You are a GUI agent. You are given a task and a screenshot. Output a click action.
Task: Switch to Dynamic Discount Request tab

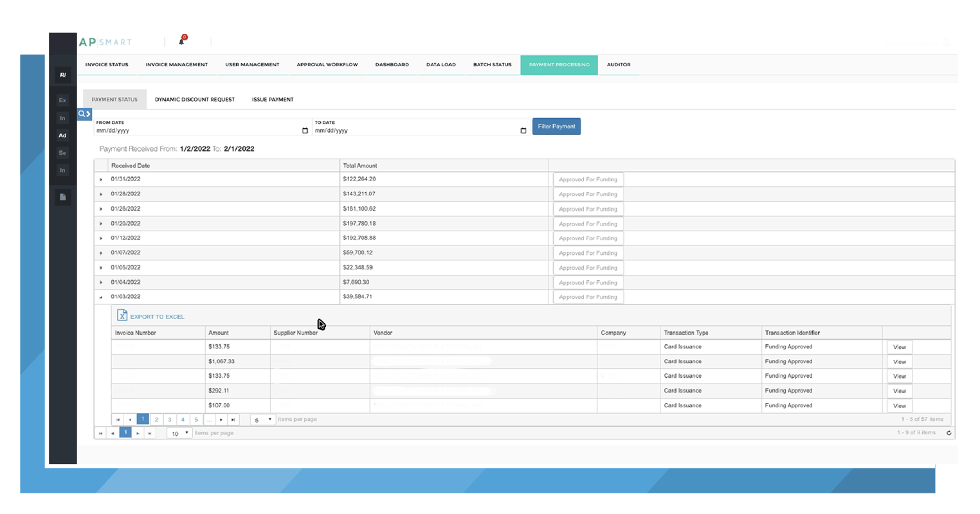click(x=195, y=100)
